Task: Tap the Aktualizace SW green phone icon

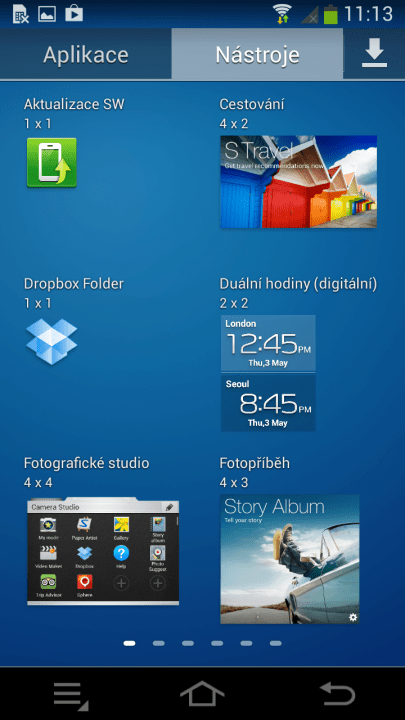Action: [x=51, y=163]
